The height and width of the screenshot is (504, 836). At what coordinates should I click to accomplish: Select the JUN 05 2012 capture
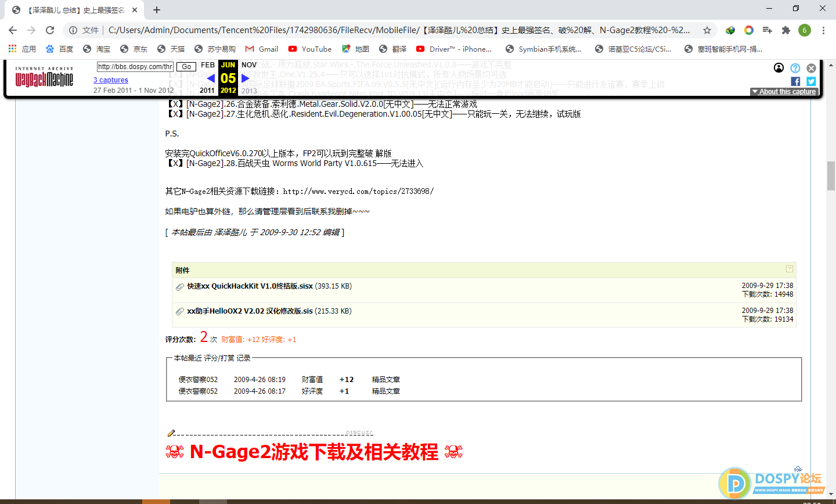point(228,77)
